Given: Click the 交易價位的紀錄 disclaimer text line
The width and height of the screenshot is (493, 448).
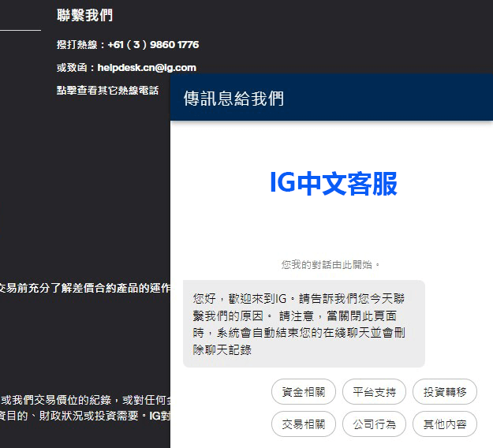Looking at the screenshot, I should pyautogui.click(x=84, y=400).
